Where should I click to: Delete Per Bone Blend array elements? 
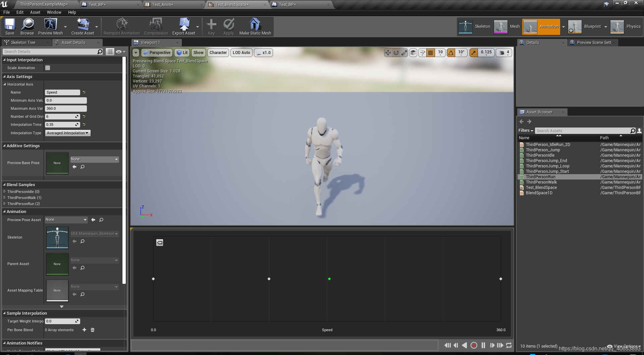(x=93, y=330)
